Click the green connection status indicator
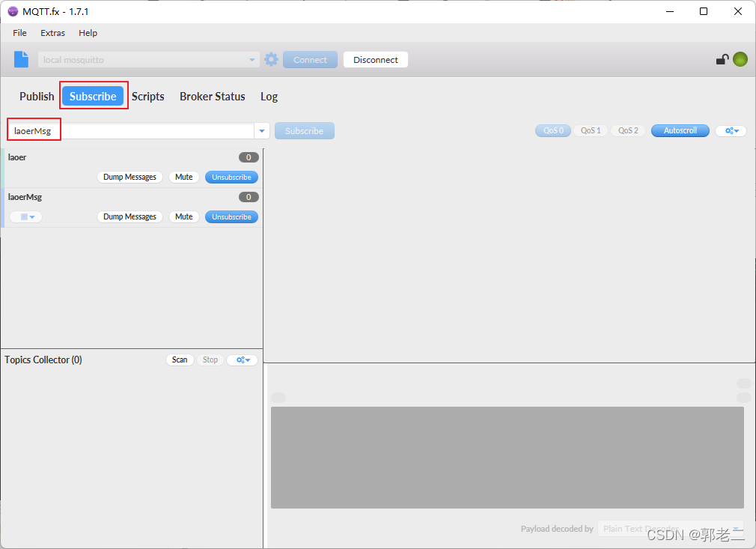The height and width of the screenshot is (549, 756). (x=740, y=59)
